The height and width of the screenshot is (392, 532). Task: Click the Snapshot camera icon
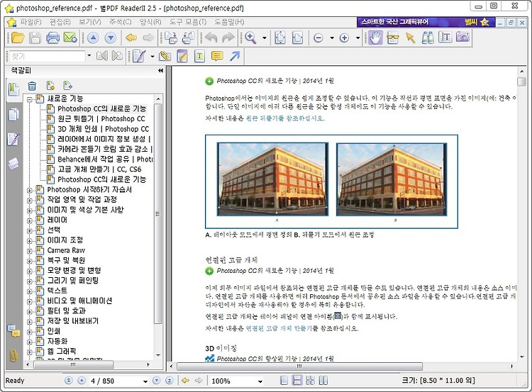coord(462,38)
